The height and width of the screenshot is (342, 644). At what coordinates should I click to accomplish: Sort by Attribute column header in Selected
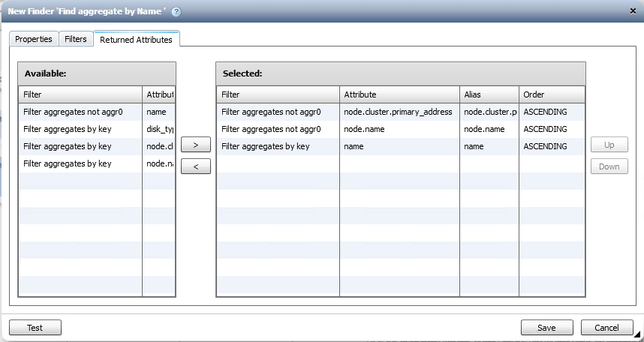[399, 94]
